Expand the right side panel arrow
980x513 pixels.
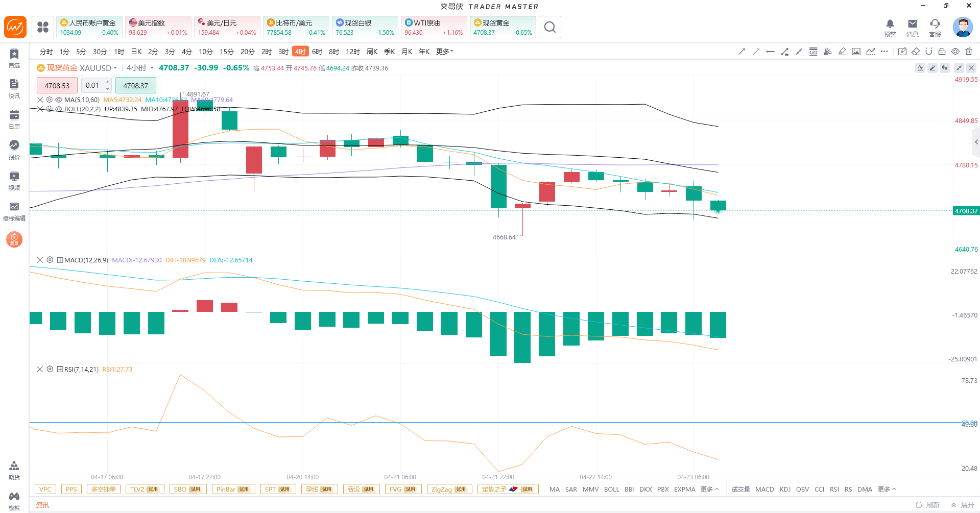(976, 142)
